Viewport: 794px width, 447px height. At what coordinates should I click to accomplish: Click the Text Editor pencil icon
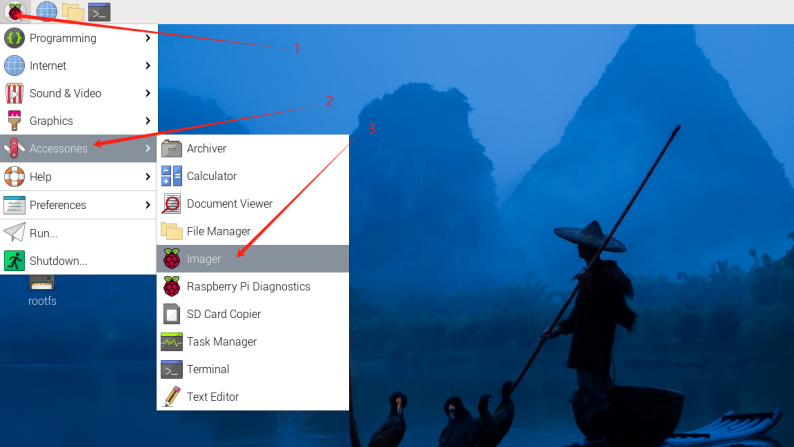tap(171, 397)
